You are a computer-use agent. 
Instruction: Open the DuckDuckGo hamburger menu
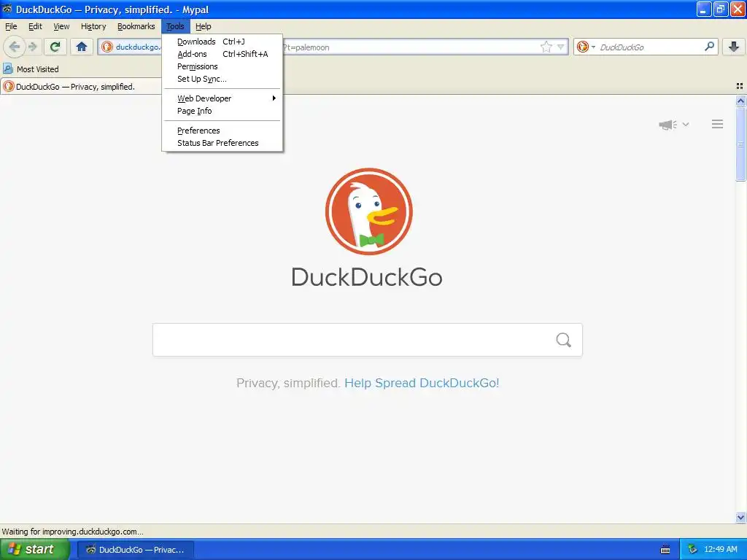718,124
